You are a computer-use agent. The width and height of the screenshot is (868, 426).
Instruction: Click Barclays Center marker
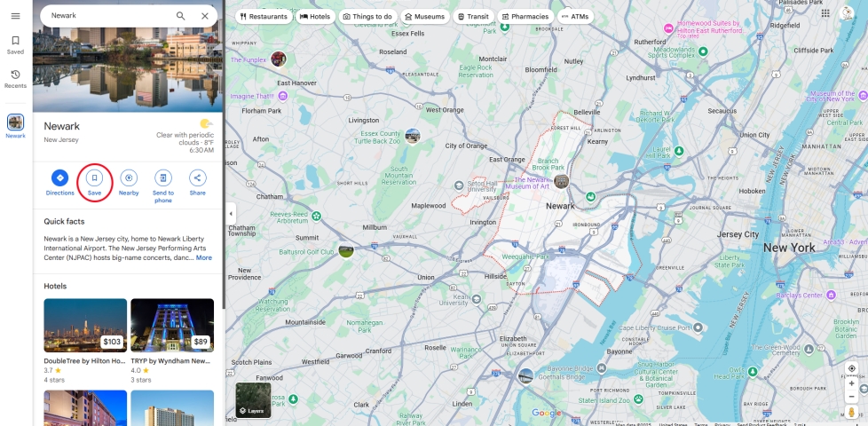(x=831, y=296)
